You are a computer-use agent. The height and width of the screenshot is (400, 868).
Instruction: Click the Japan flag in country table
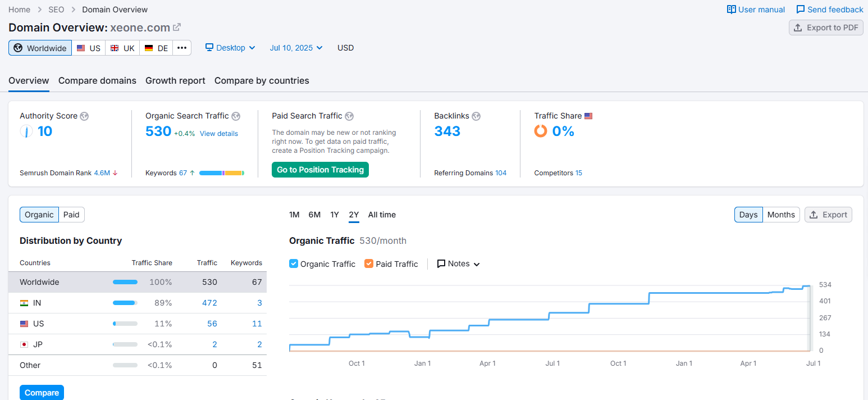point(24,344)
